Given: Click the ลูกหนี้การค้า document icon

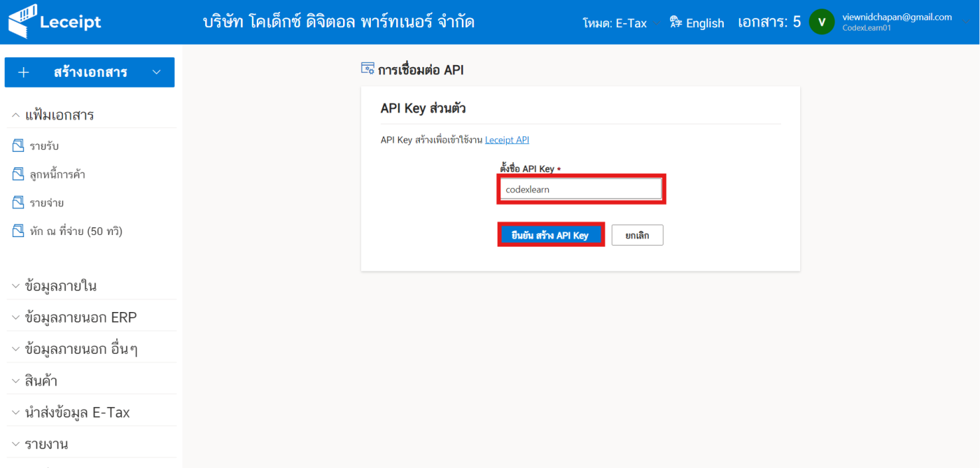Looking at the screenshot, I should pyautogui.click(x=18, y=174).
